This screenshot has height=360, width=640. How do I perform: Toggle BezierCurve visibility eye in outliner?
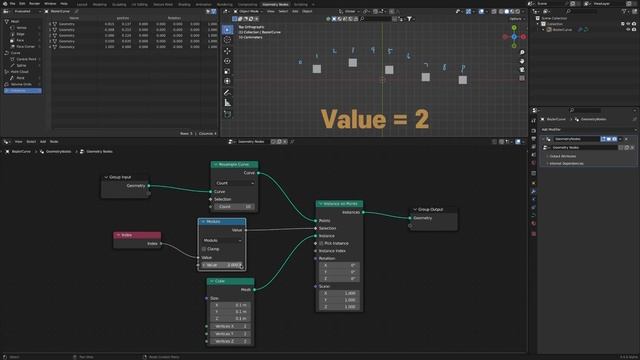(628, 29)
